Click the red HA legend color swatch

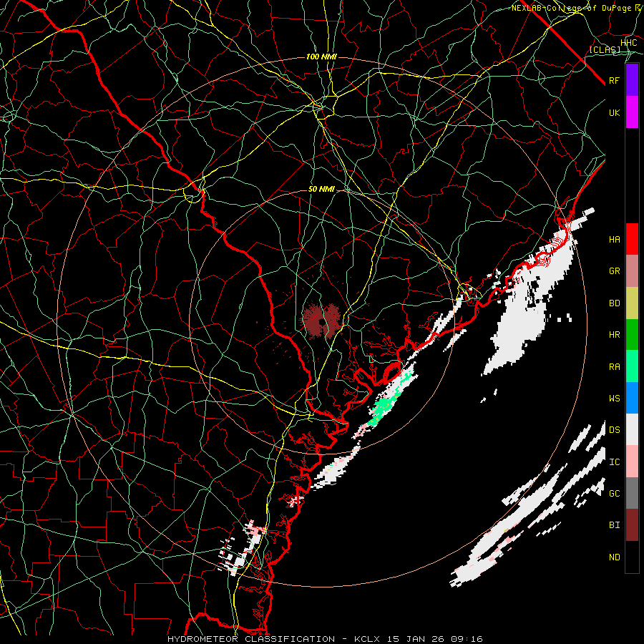tap(632, 239)
